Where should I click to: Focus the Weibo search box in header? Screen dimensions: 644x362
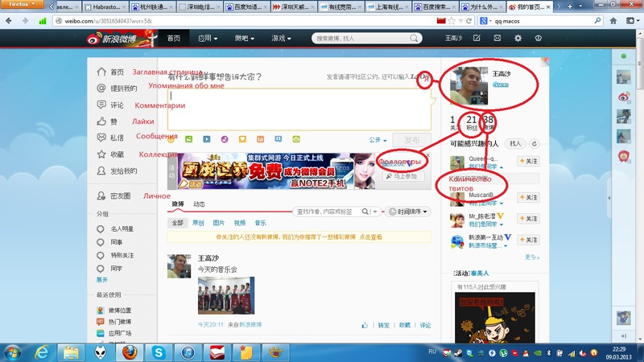(361, 38)
